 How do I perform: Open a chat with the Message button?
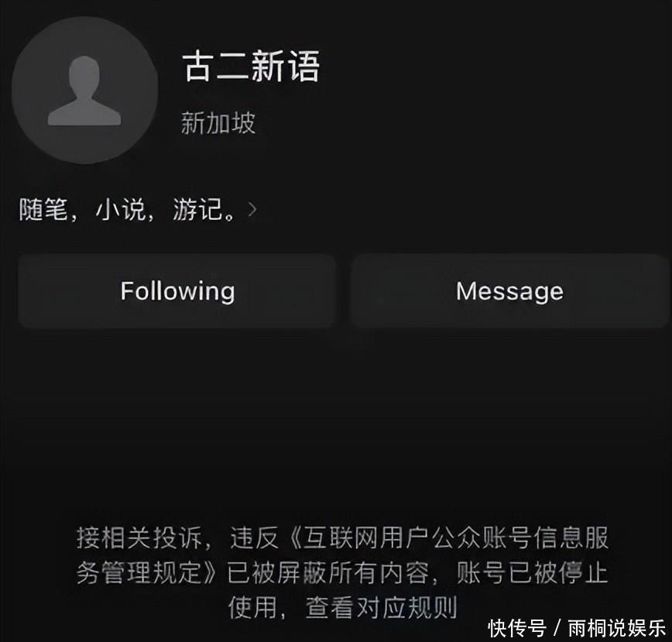click(x=509, y=291)
